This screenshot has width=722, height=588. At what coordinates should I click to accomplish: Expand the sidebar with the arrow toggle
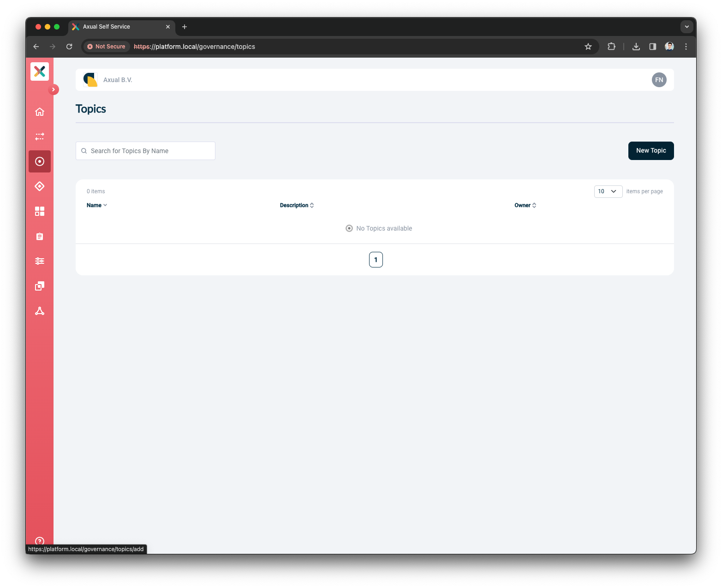(54, 89)
